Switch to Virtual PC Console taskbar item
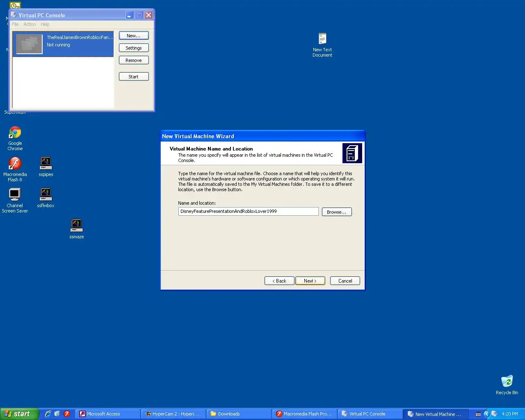 tap(370, 414)
